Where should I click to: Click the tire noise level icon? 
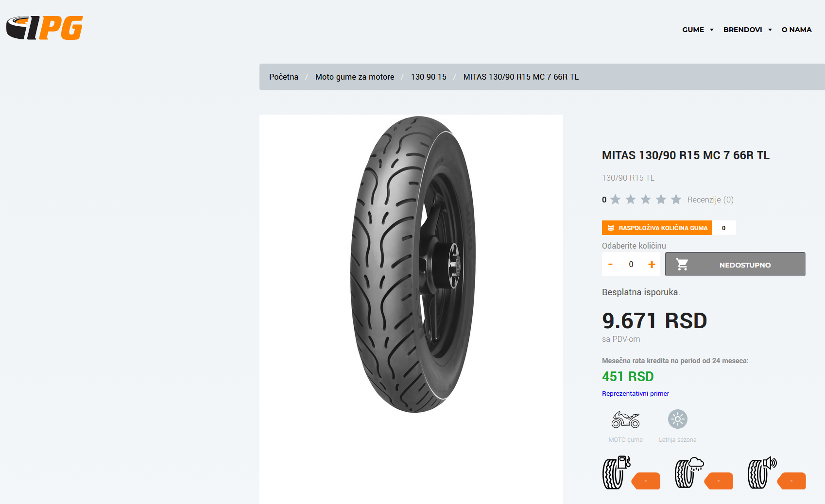coord(762,472)
